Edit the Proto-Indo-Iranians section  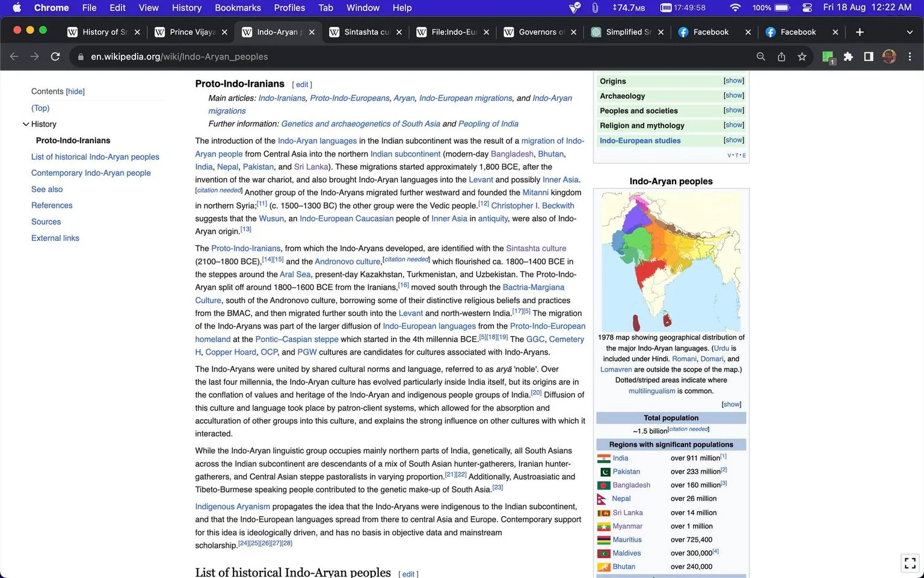click(x=302, y=85)
